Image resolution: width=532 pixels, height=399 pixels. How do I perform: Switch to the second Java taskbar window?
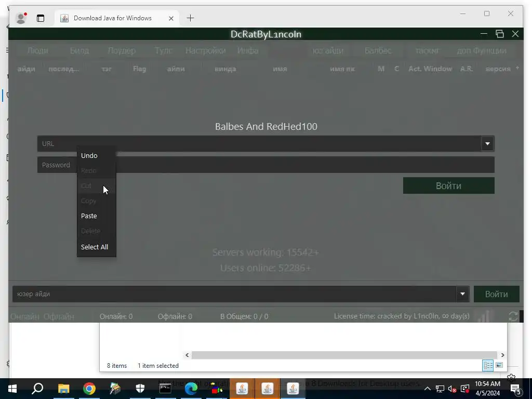coord(268,389)
